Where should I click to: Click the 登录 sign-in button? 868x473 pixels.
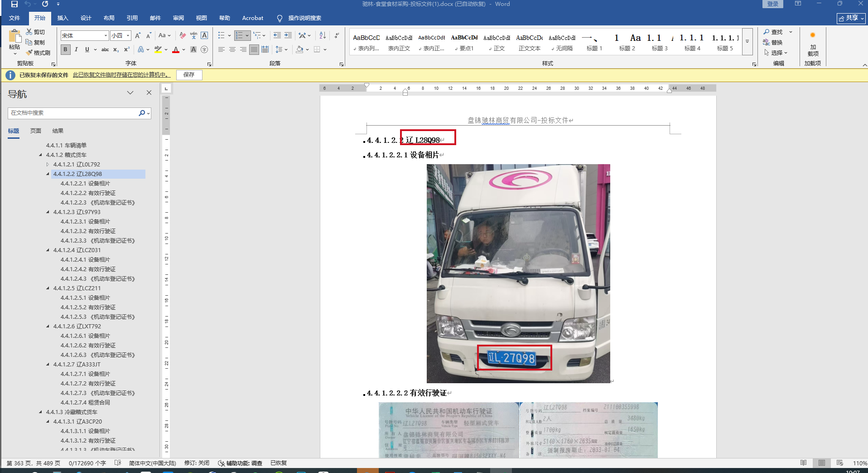click(x=773, y=4)
